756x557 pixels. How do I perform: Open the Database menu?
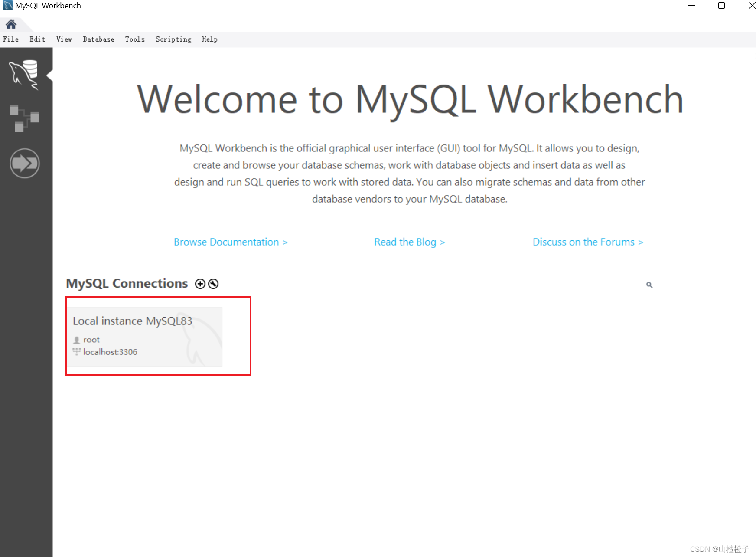pyautogui.click(x=98, y=39)
